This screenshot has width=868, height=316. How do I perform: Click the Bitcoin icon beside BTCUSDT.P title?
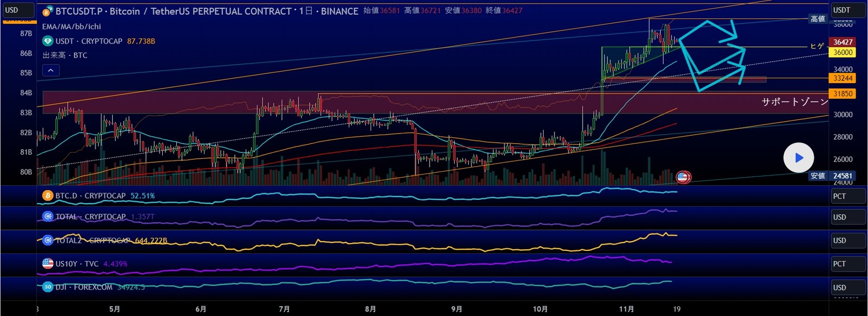[48, 11]
